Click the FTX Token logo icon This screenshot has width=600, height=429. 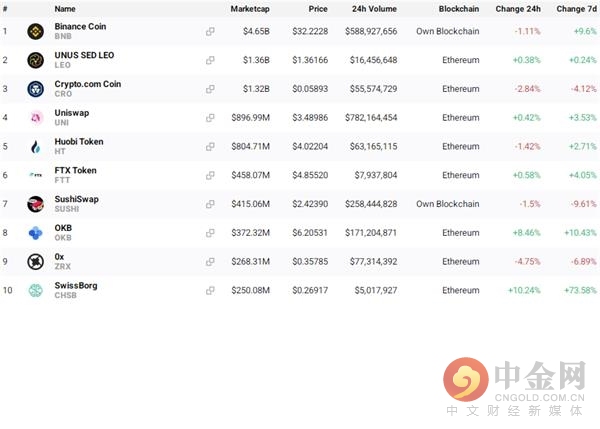click(x=36, y=175)
